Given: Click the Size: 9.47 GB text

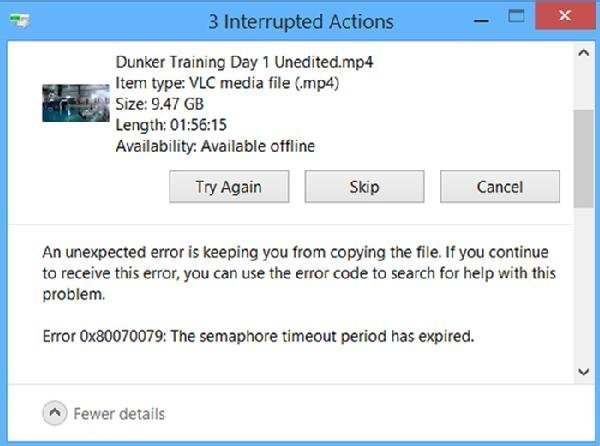Looking at the screenshot, I should tap(160, 104).
